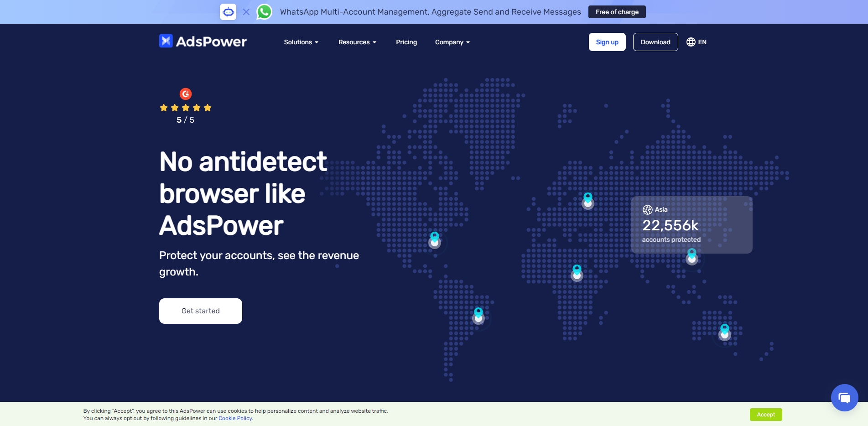
Task: Click the 5 / 5 rating text
Action: (186, 120)
